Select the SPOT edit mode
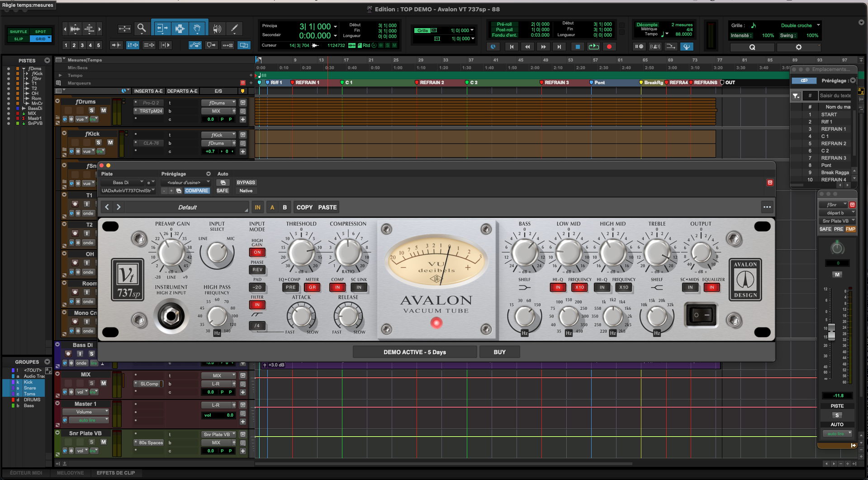This screenshot has width=868, height=480. 41,32
